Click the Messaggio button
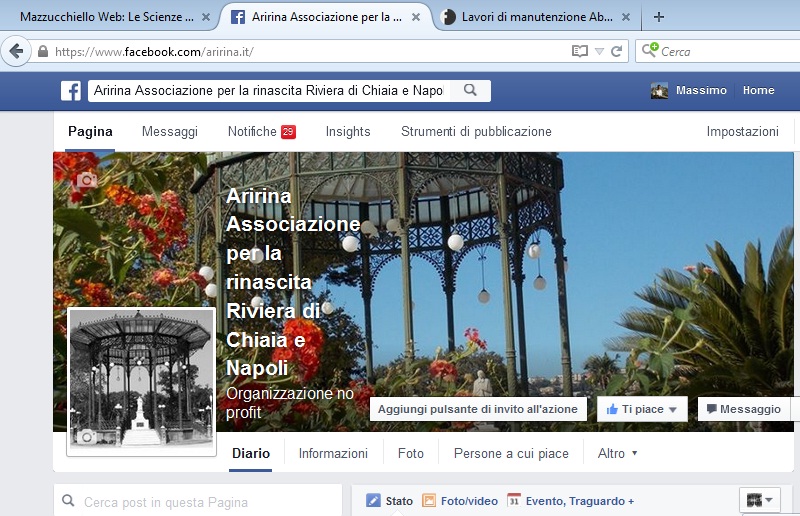800x516 pixels. point(744,409)
